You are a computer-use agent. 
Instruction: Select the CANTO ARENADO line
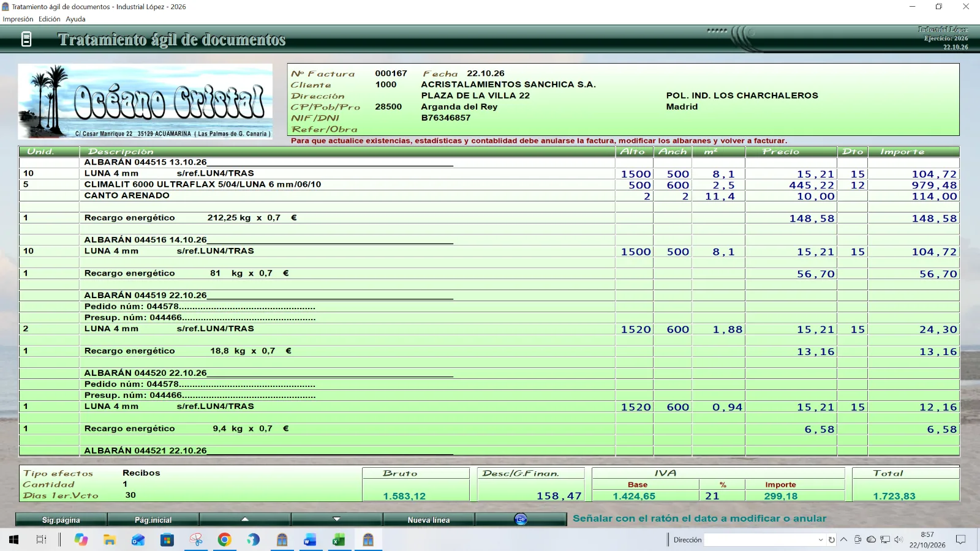pos(127,195)
